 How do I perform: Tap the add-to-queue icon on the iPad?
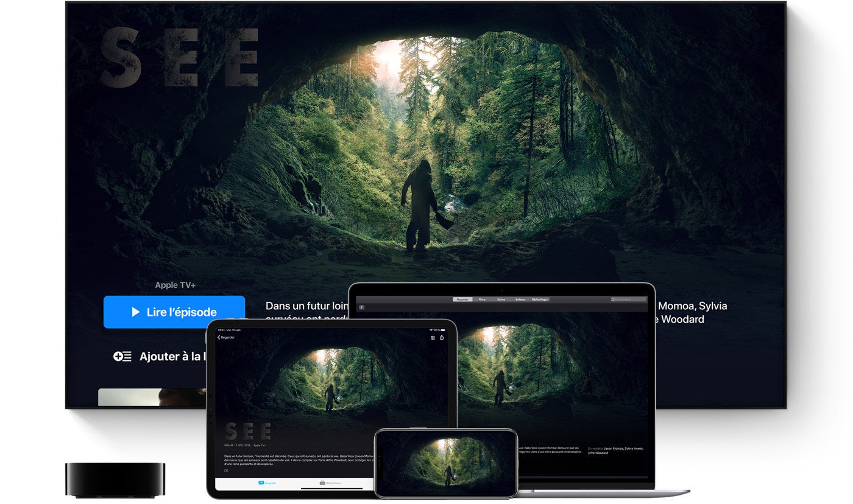(x=433, y=337)
